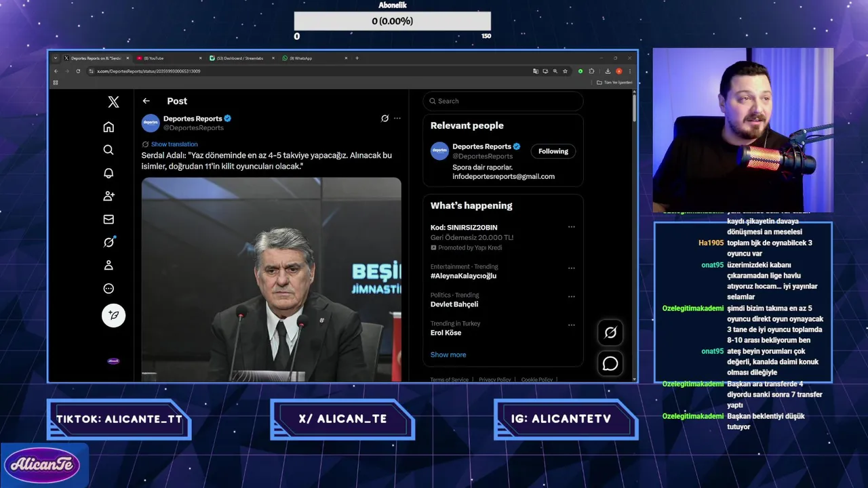Click Grok icon on the post header
Image resolution: width=868 pixels, height=488 pixels.
[384, 118]
